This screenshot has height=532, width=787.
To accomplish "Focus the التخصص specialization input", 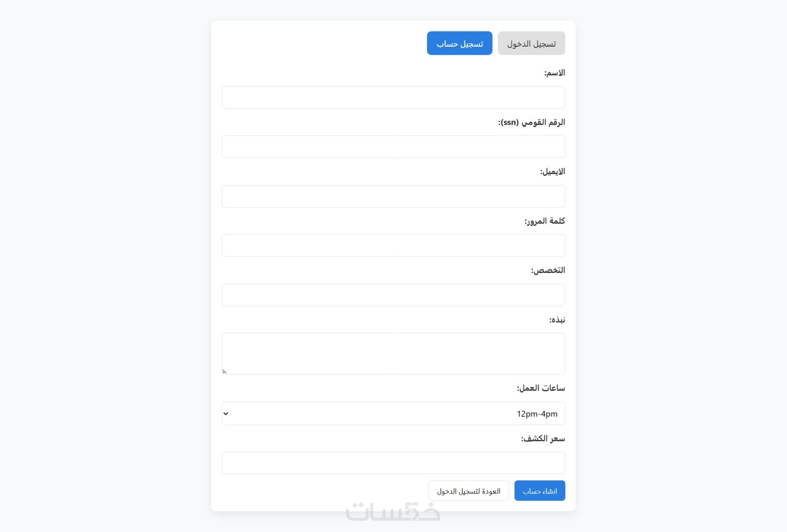I will tap(393, 295).
